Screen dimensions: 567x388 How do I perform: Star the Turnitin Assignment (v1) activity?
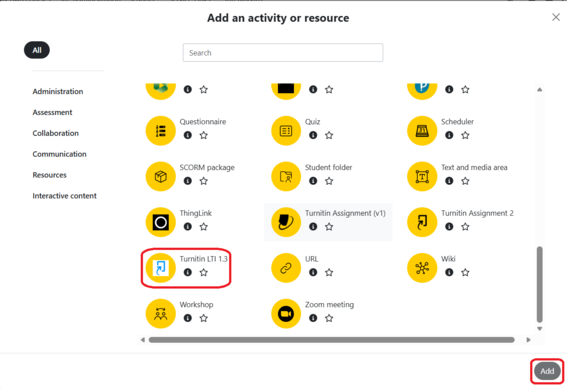(329, 226)
